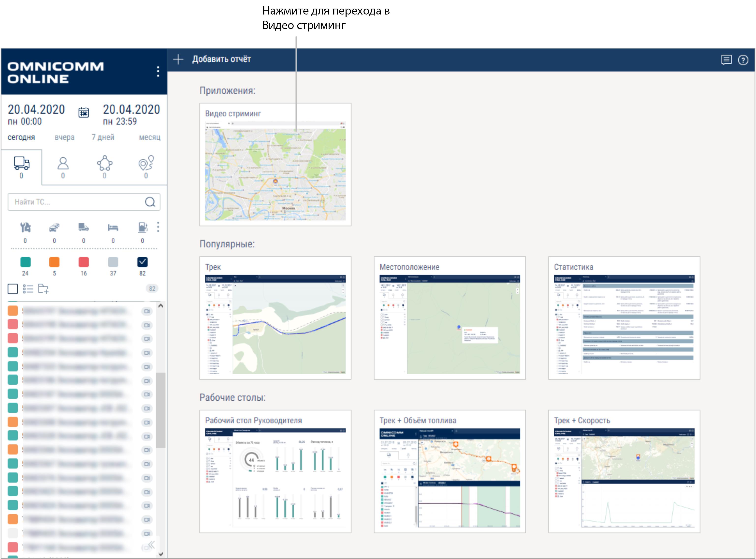
Task: Click the vehicle list scrollbar thumb
Action: [160, 410]
